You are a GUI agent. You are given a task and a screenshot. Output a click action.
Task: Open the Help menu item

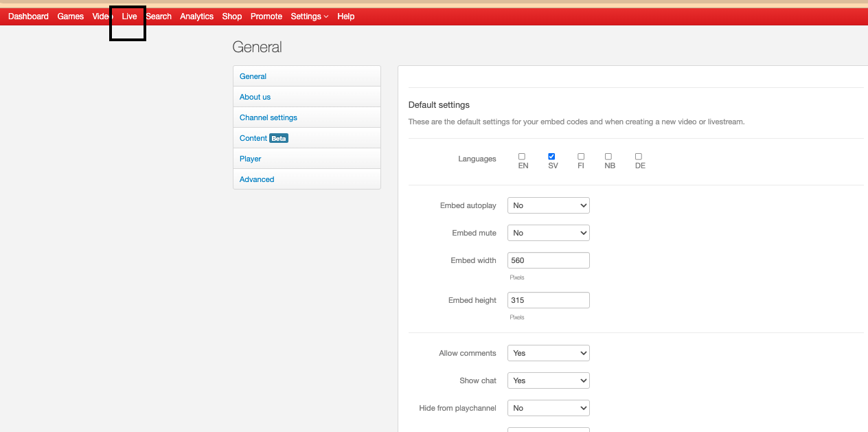tap(345, 16)
